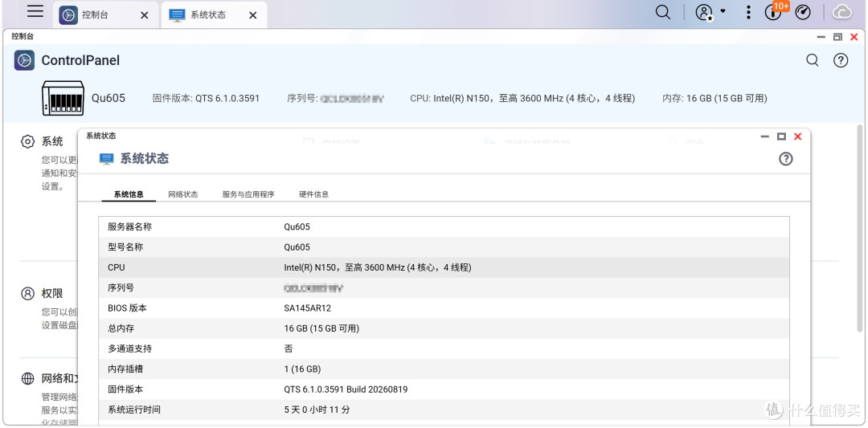
Task: Close the 控制台 taskbar tab
Action: [x=145, y=15]
